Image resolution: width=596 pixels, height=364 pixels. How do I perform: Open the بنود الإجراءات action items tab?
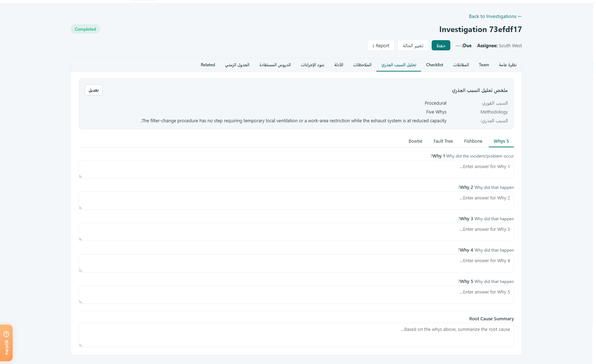[x=312, y=65]
